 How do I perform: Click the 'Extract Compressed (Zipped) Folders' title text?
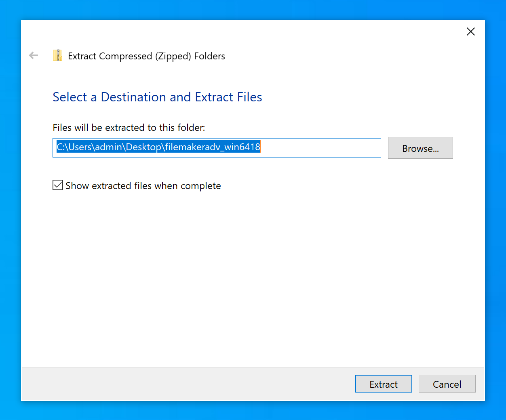146,56
